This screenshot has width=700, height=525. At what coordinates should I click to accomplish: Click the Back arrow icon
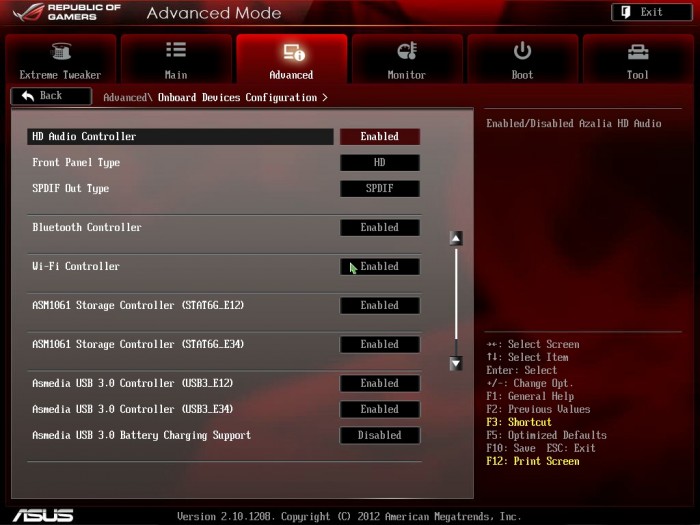pyautogui.click(x=28, y=96)
